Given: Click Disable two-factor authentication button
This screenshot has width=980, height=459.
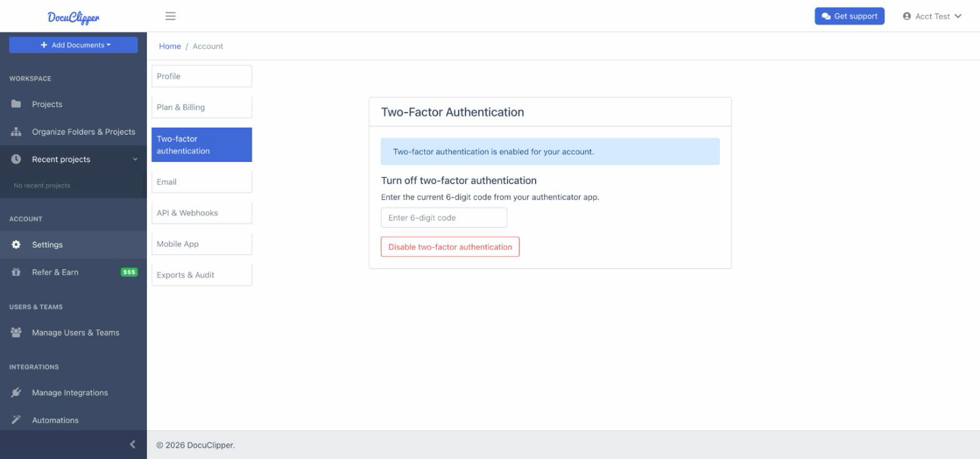Looking at the screenshot, I should (x=450, y=247).
